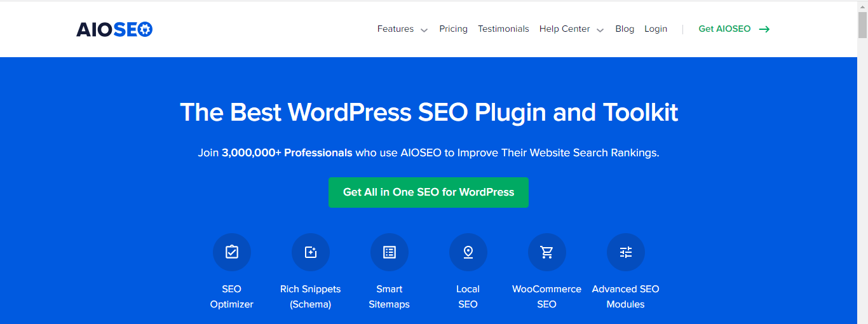Click the green arrow beside Get AIOSEO
The width and height of the screenshot is (868, 324).
coord(764,29)
